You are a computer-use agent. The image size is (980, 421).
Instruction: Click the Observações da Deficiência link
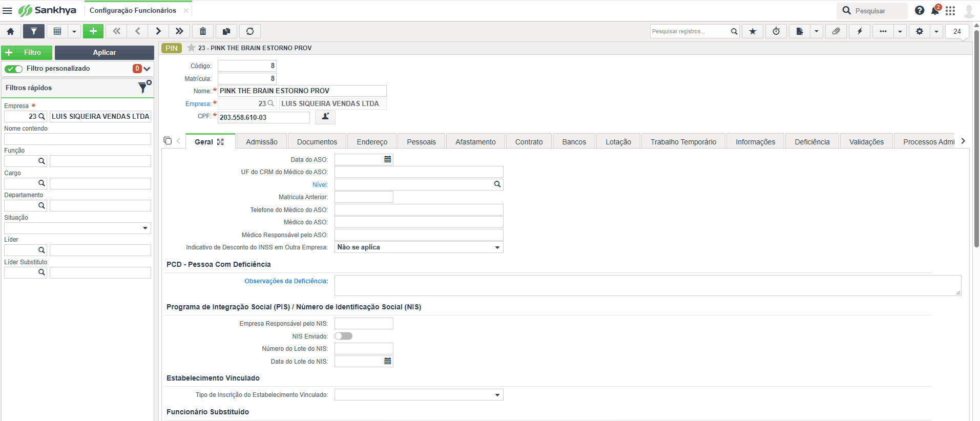(x=286, y=281)
